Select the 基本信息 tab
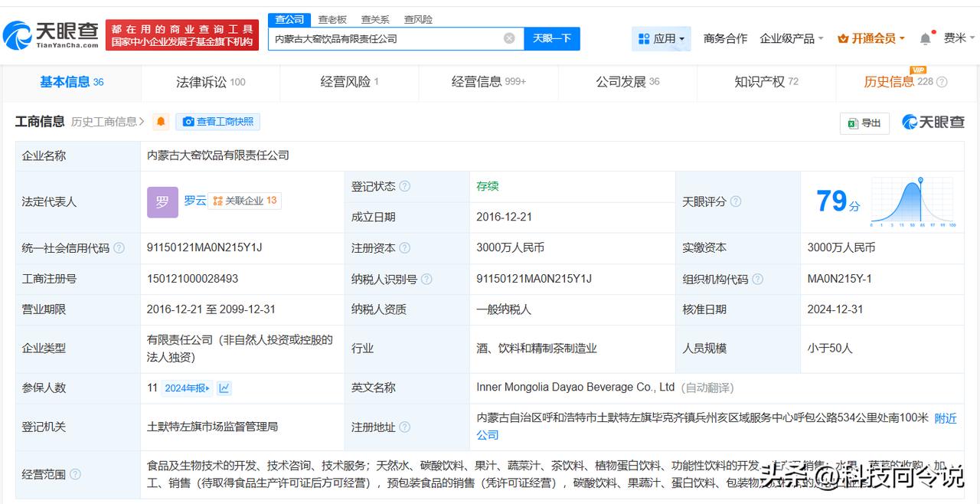The image size is (980, 504). click(71, 82)
